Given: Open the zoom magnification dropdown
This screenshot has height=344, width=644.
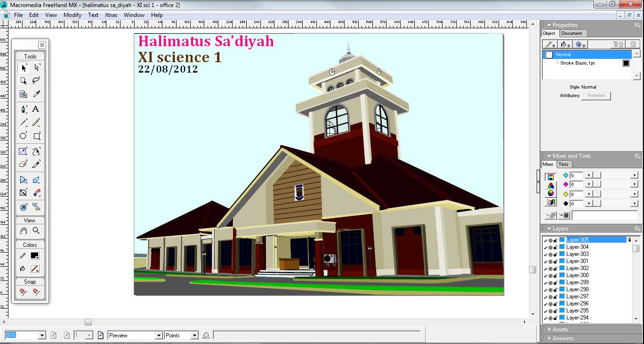Looking at the screenshot, I should coord(42,336).
